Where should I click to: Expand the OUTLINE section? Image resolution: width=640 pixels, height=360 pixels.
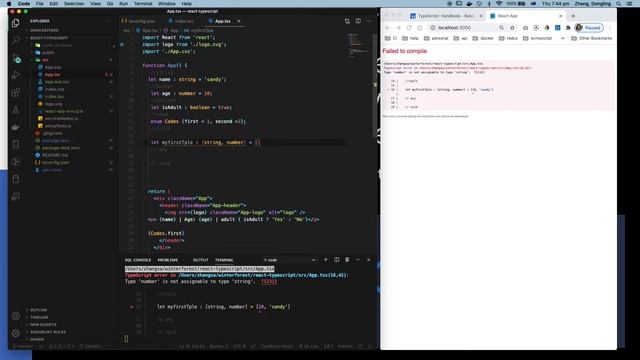click(38, 310)
